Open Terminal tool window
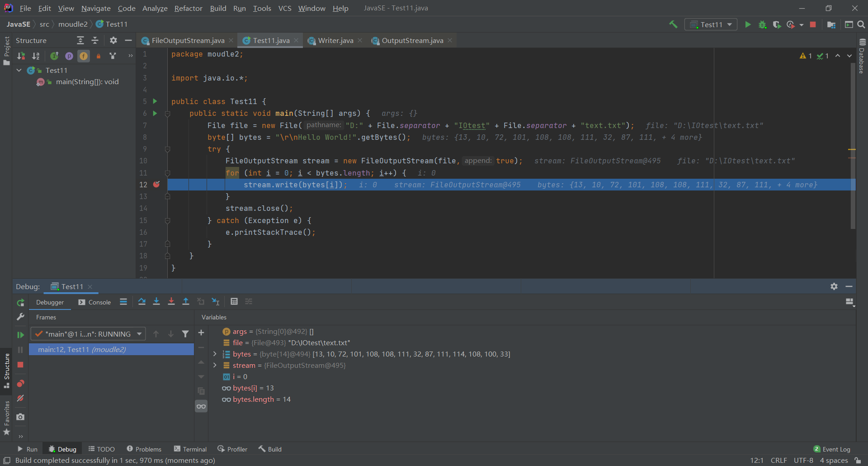868x466 pixels. click(x=190, y=449)
